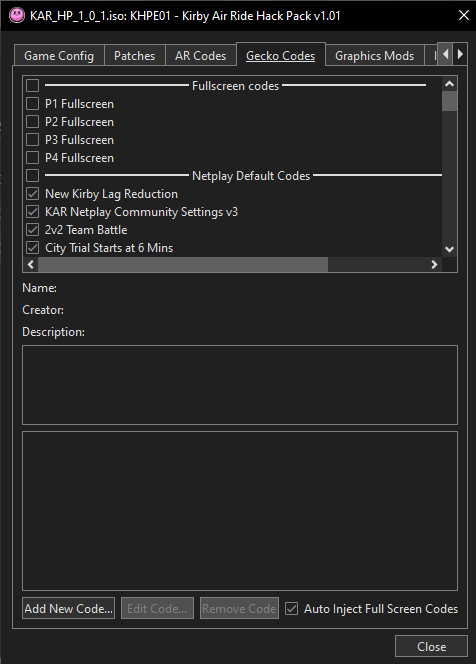Select the 'New Kirby Lag Reduction' row text
Screen dimensions: 476x664
[111, 194]
